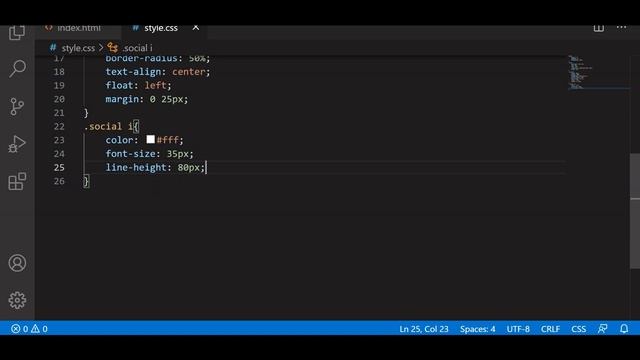Close the style.css tab
640x360 pixels.
coord(196,28)
